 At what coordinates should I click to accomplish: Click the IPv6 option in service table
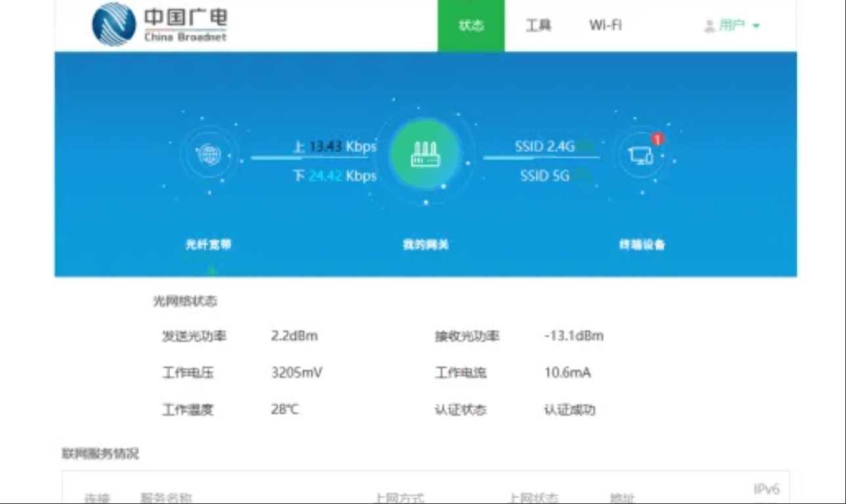point(766,488)
